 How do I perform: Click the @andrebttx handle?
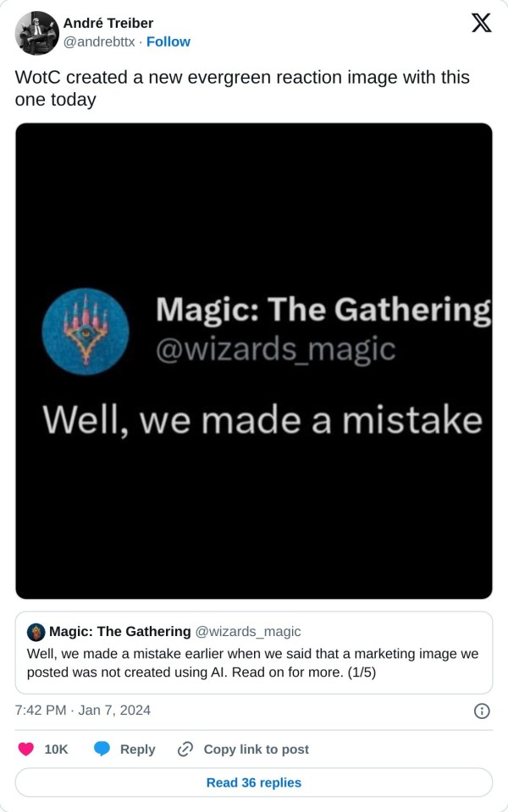[99, 42]
